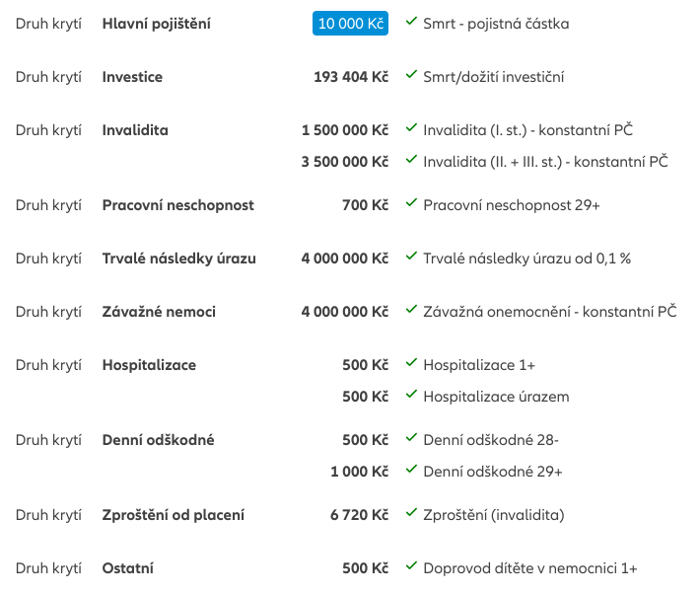Click the Závažné nemoci heading
The width and height of the screenshot is (700, 593).
(159, 312)
